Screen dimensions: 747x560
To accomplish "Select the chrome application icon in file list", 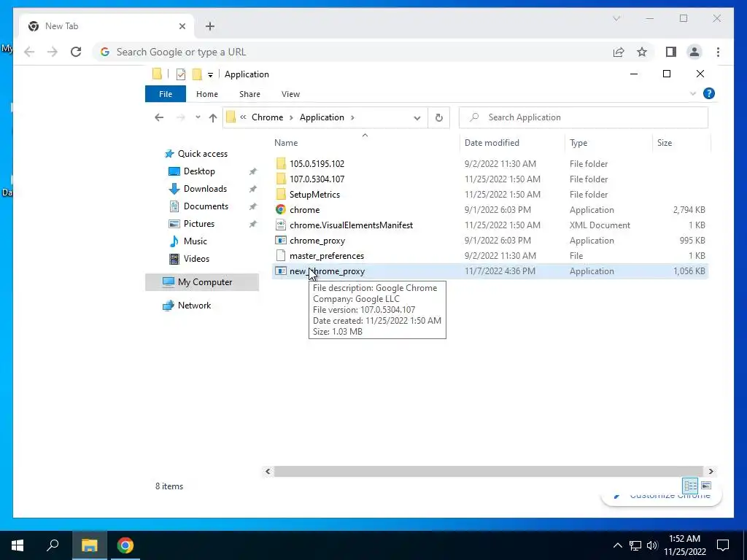I will 281,209.
